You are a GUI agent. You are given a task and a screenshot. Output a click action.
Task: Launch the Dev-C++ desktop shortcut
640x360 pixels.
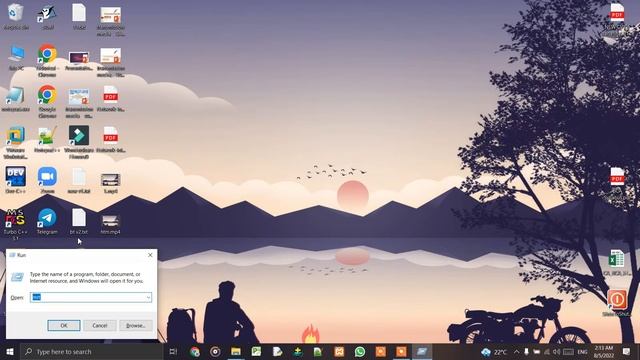coord(16,180)
